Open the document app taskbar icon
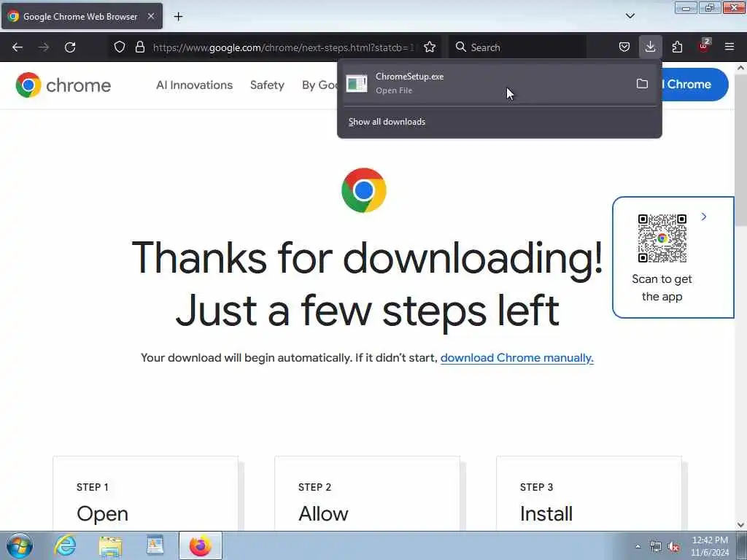The height and width of the screenshot is (560, 747). pos(155,545)
